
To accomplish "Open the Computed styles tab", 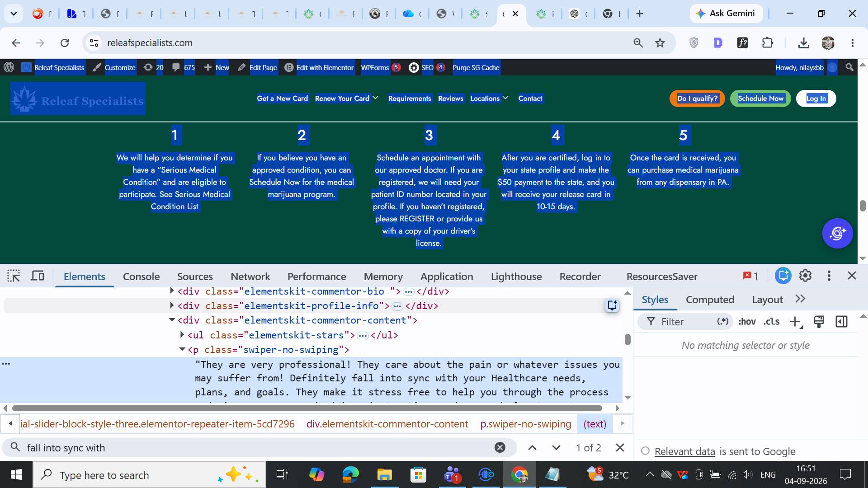I will click(x=710, y=300).
